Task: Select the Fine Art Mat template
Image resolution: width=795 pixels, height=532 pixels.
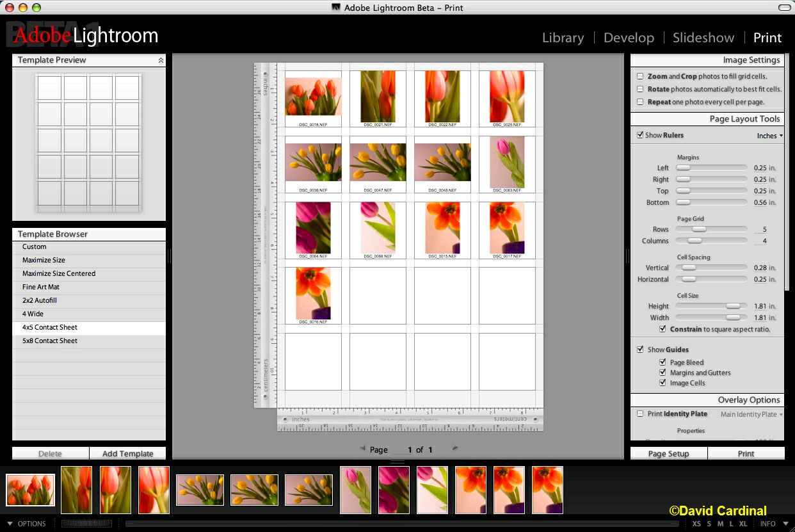Action: point(89,287)
